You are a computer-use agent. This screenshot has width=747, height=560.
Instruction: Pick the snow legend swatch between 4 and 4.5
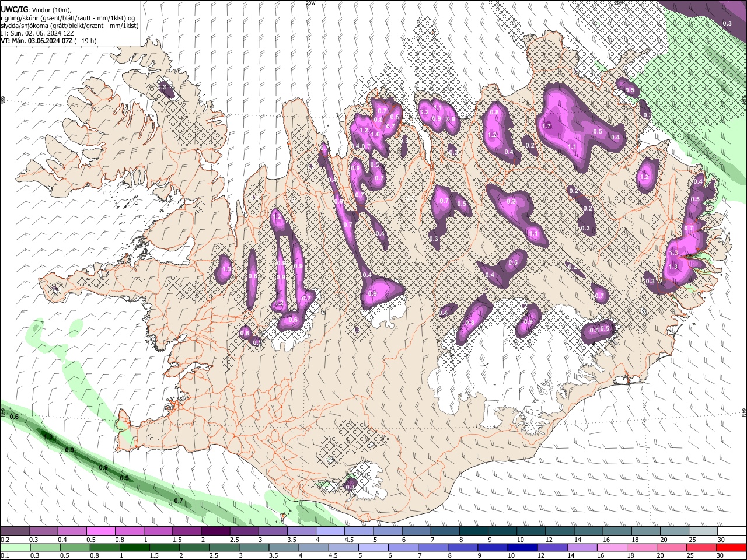click(x=330, y=531)
